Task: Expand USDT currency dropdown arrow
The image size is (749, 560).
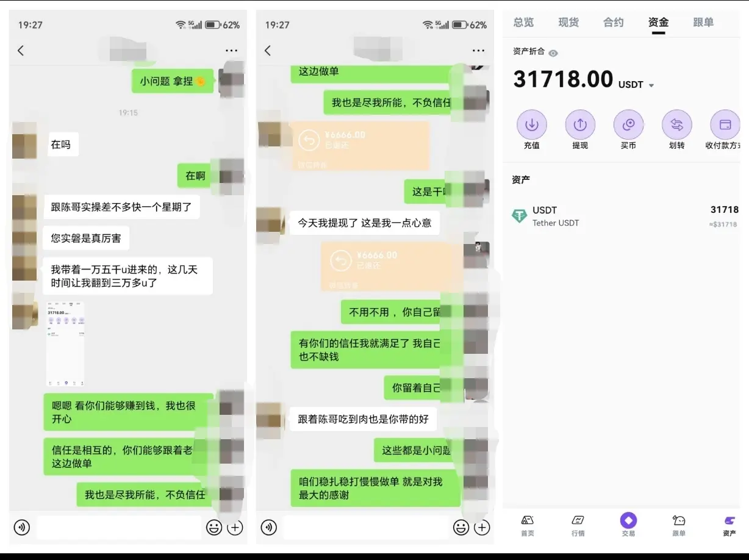Action: click(x=651, y=85)
